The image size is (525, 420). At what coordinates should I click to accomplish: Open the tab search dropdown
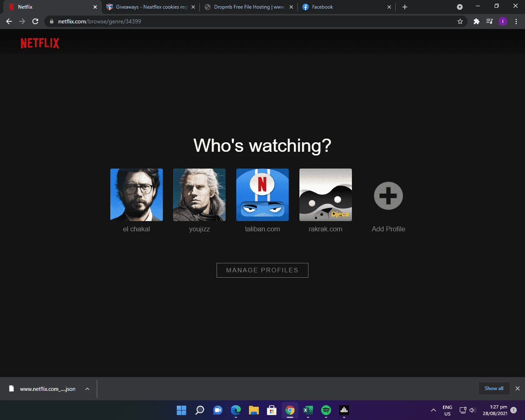pos(460,7)
